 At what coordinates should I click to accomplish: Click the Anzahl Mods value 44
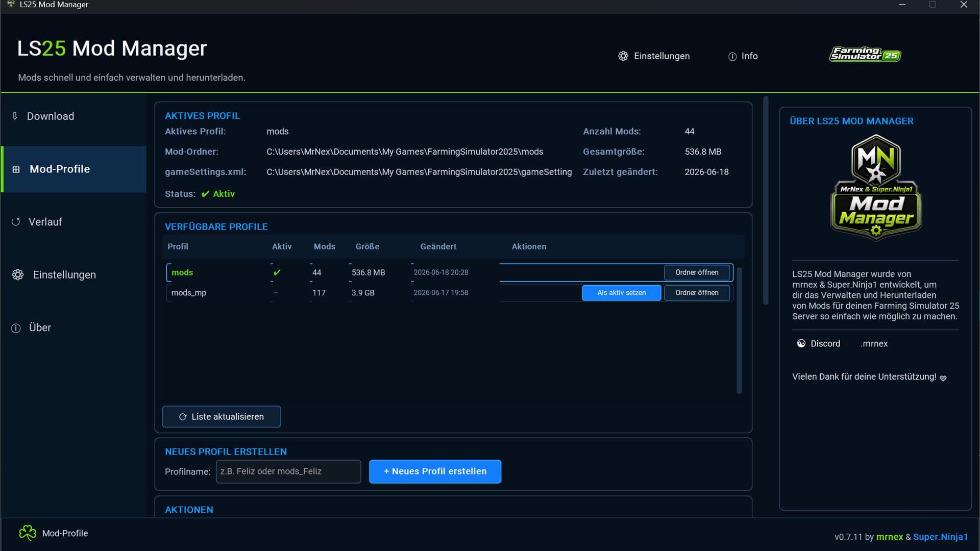click(690, 132)
